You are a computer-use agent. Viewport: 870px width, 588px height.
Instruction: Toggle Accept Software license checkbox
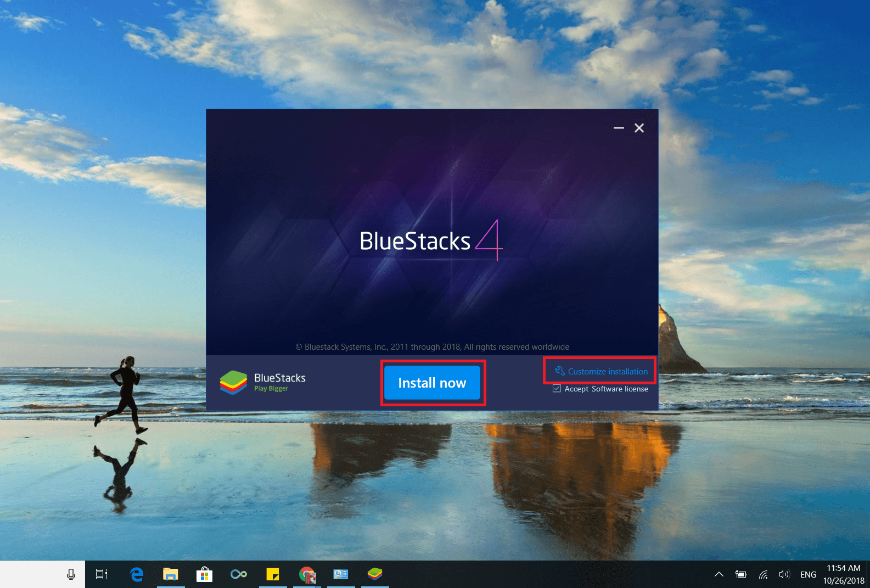coord(557,389)
